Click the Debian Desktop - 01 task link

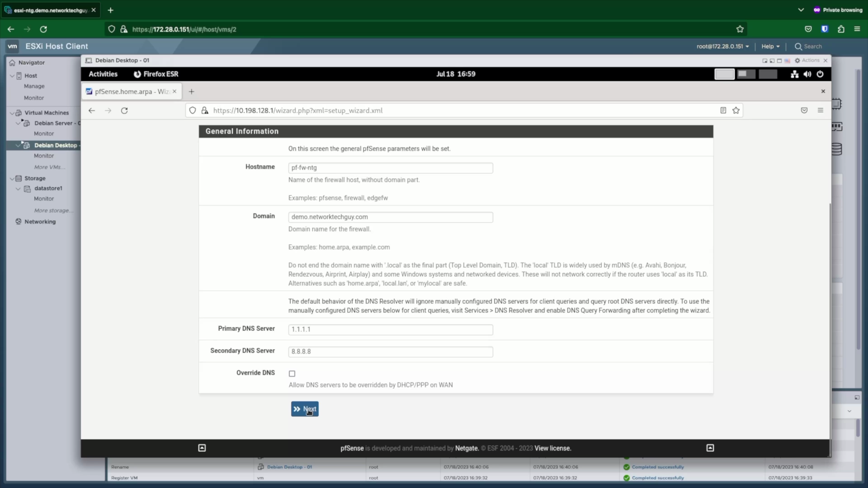tap(289, 467)
